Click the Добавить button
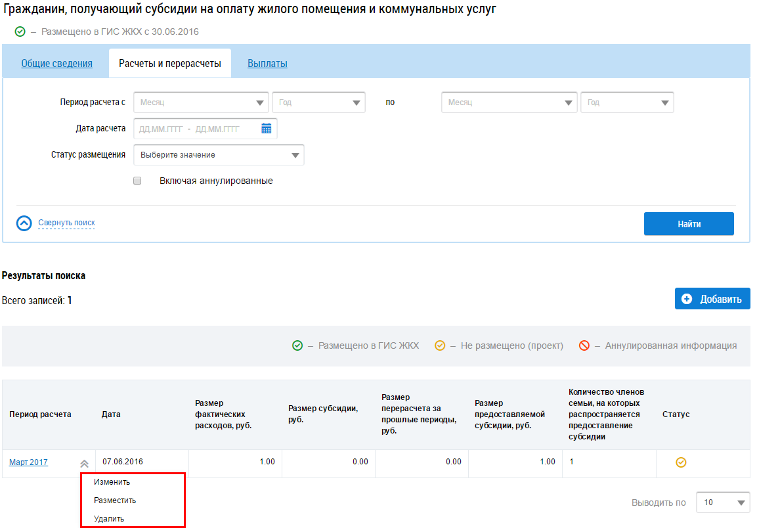 point(712,299)
